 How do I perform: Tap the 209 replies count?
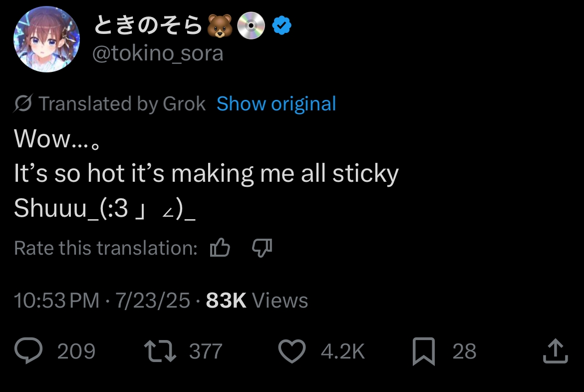click(76, 352)
